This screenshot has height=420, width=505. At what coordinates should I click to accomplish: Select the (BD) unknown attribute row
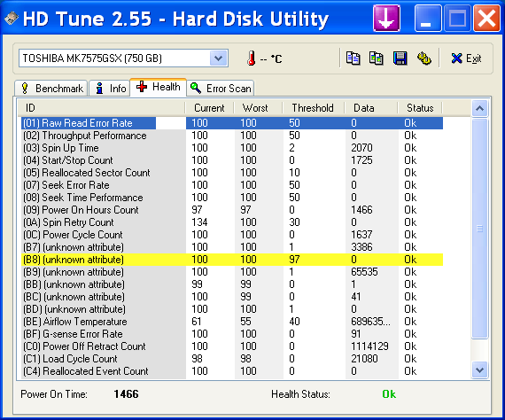tap(232, 309)
